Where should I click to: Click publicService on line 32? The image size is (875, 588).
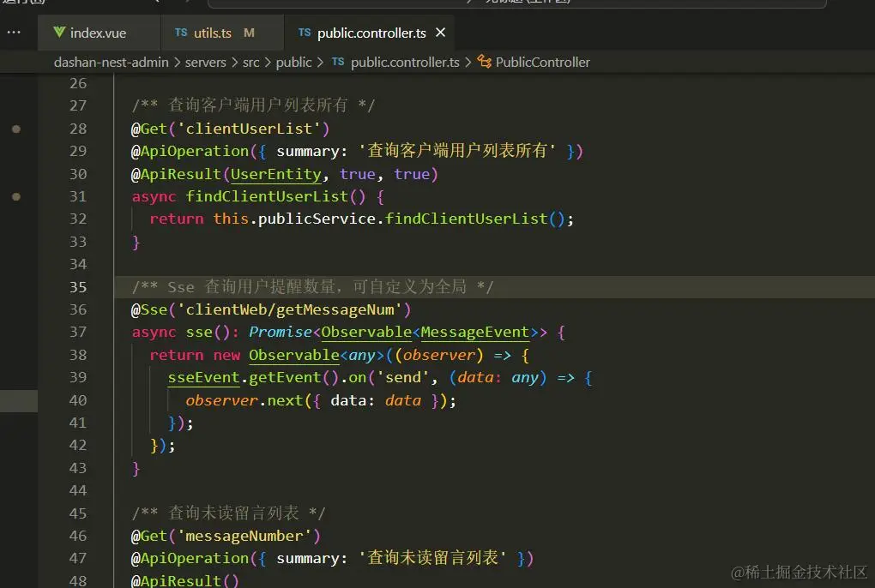317,219
